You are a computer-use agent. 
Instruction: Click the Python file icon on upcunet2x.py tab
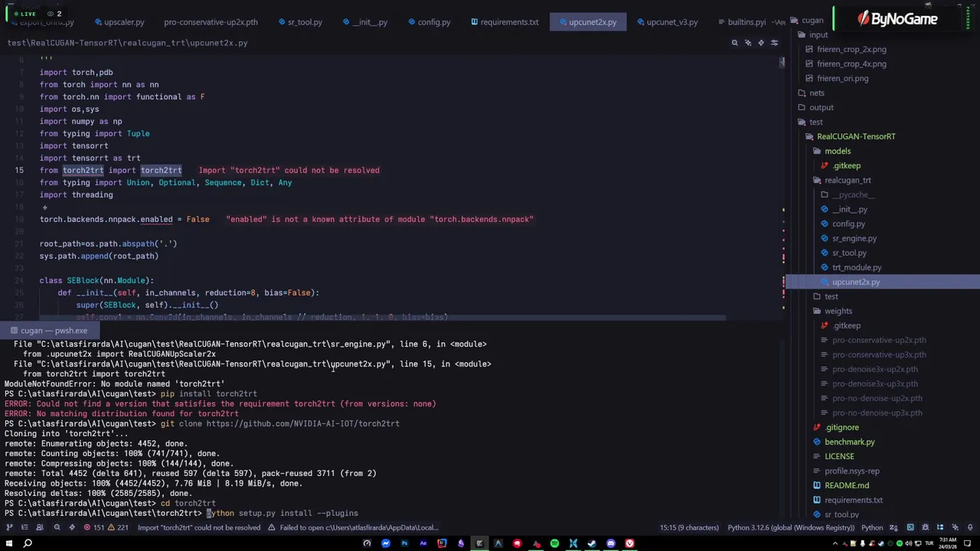(x=561, y=22)
